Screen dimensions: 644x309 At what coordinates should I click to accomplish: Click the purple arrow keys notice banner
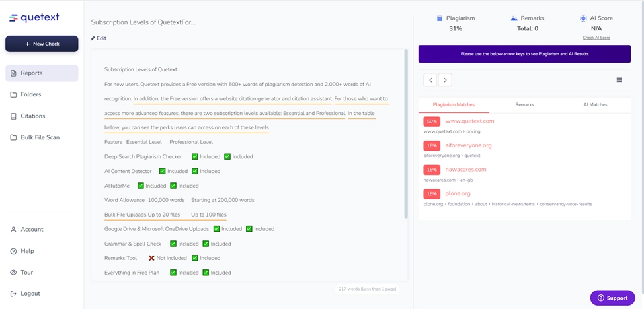point(524,53)
